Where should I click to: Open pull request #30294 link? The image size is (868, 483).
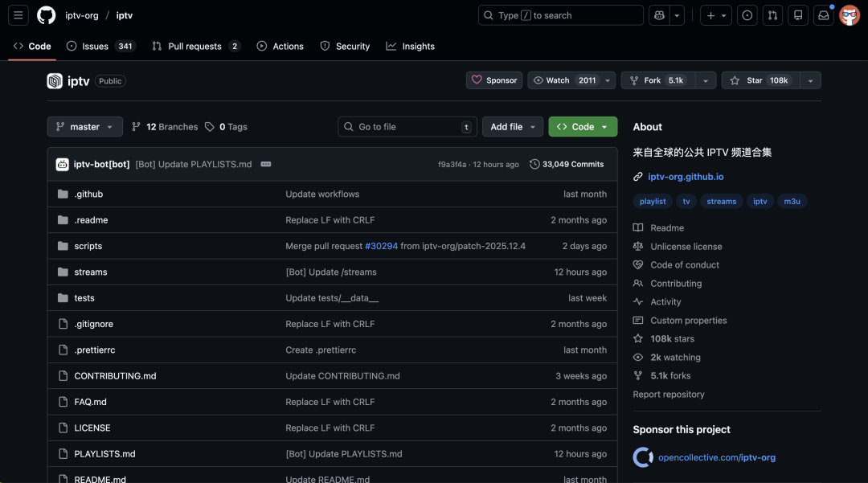(x=382, y=246)
